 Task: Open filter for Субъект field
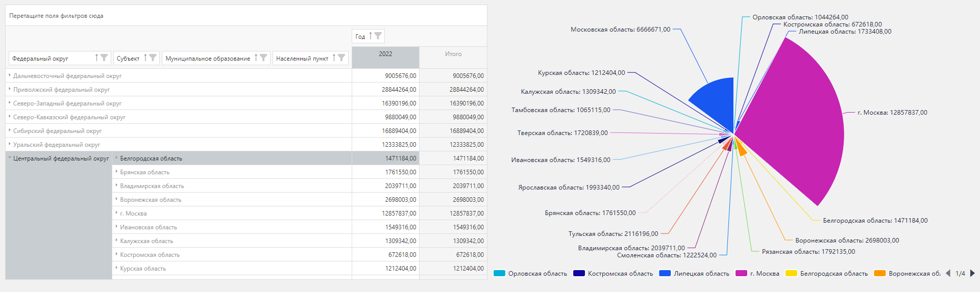[153, 58]
